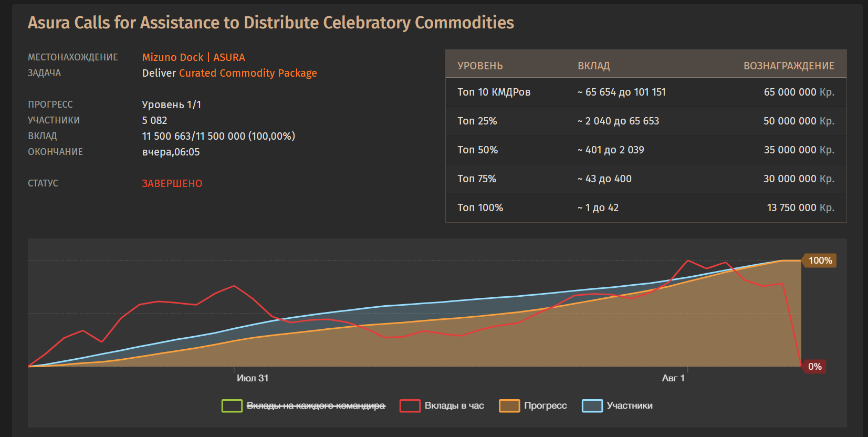Screen dimensions: 868x437
Task: Select the Топ 25% row label
Action: coord(477,121)
